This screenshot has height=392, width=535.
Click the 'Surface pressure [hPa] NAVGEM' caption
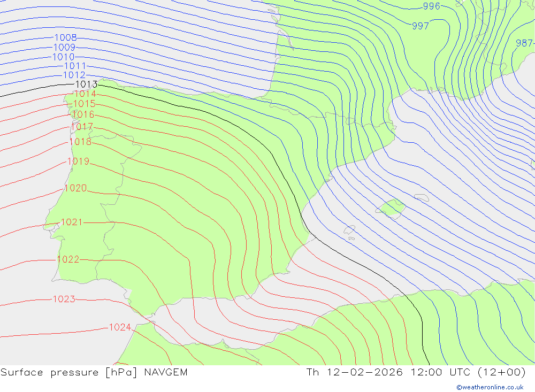coord(94,372)
